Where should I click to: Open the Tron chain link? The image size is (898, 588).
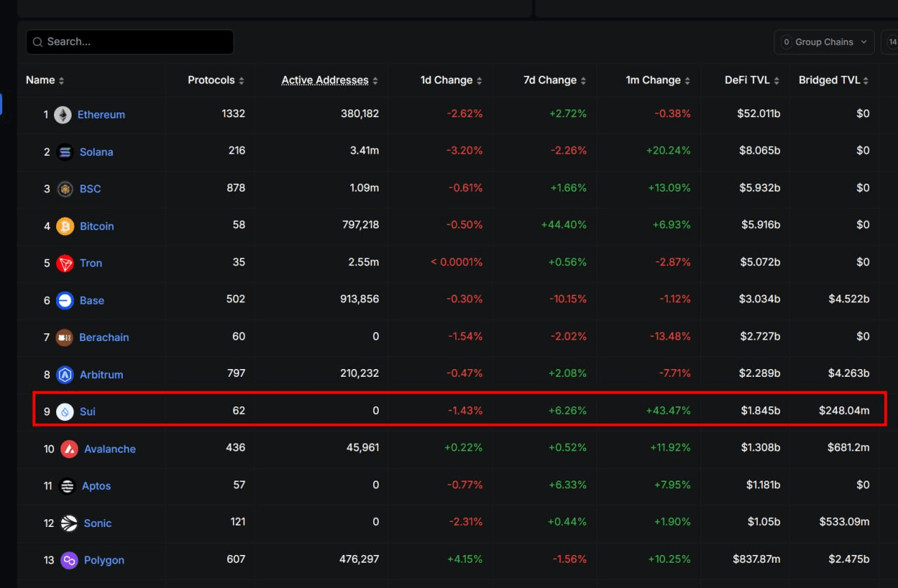coord(91,264)
